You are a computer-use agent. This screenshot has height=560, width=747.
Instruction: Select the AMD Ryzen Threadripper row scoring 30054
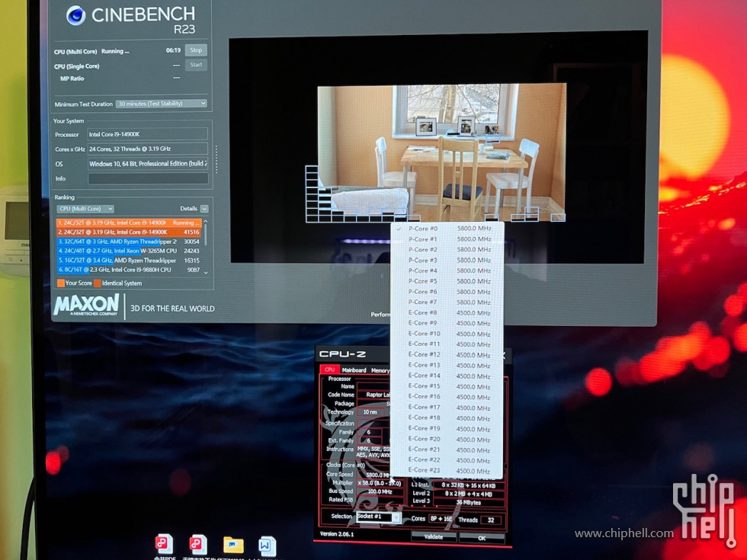click(129, 242)
